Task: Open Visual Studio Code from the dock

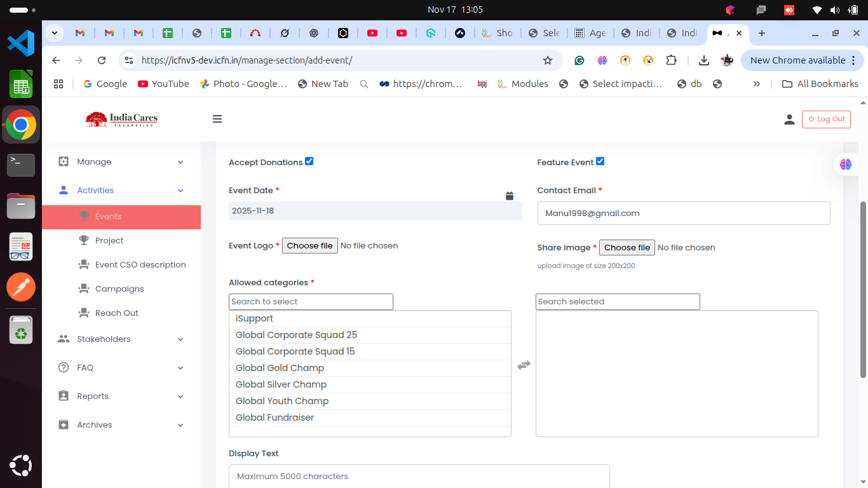Action: 21,43
